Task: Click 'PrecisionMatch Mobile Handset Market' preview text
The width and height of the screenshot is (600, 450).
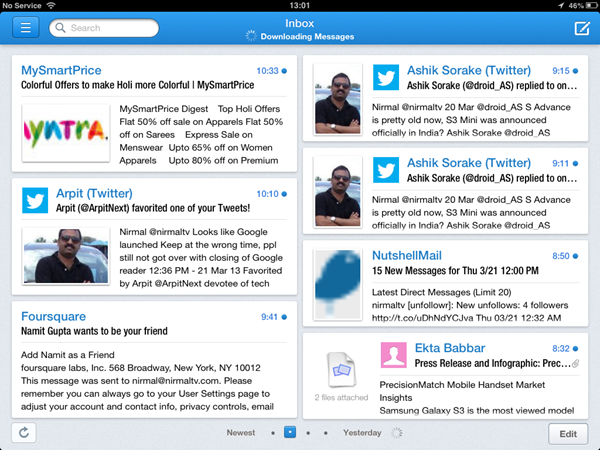Action: point(462,385)
